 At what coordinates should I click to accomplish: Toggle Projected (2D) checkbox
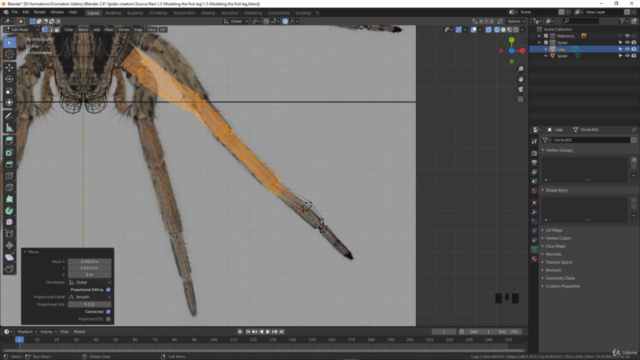(x=108, y=319)
